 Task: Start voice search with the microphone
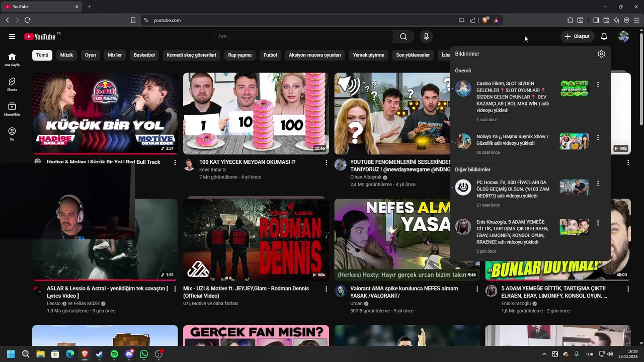click(x=426, y=36)
